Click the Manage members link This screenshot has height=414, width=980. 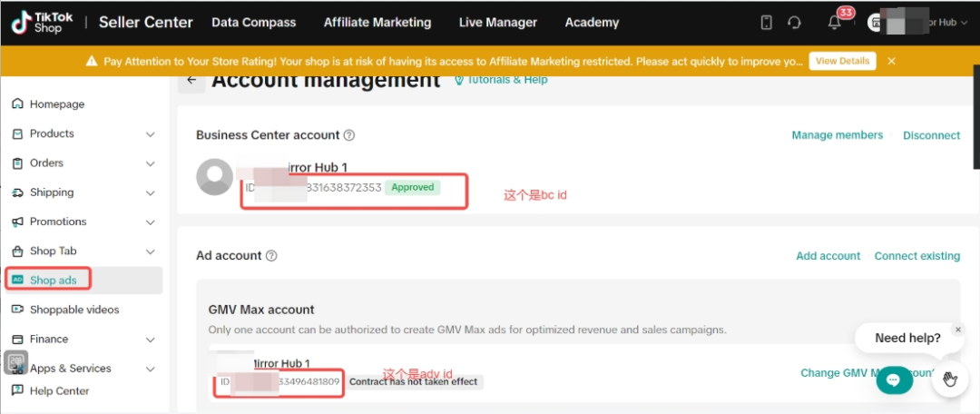tap(837, 135)
